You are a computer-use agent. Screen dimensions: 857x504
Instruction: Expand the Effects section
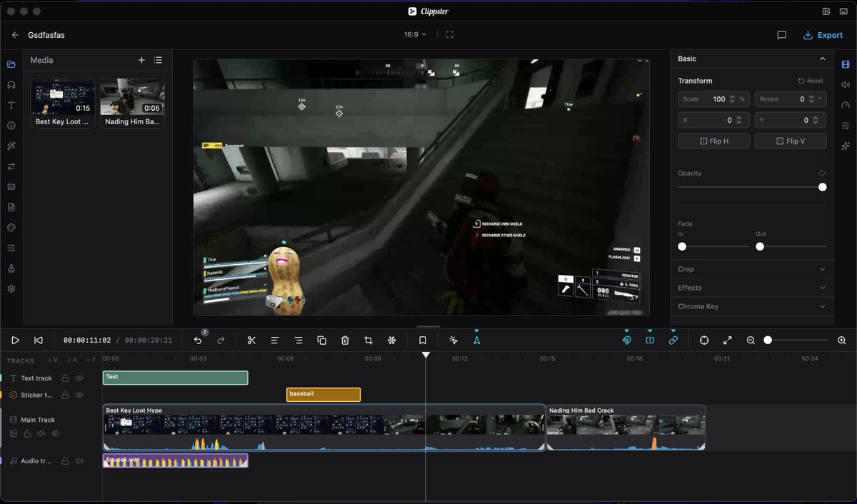point(752,288)
